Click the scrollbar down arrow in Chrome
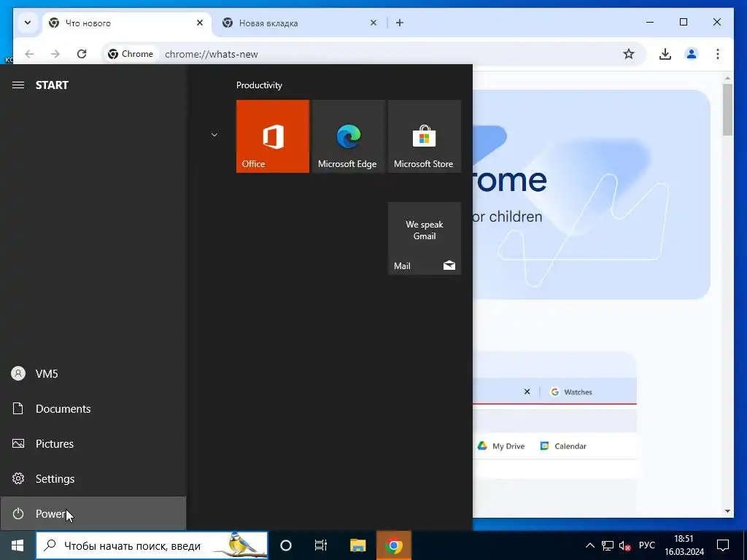This screenshot has height=560, width=747. [x=727, y=511]
